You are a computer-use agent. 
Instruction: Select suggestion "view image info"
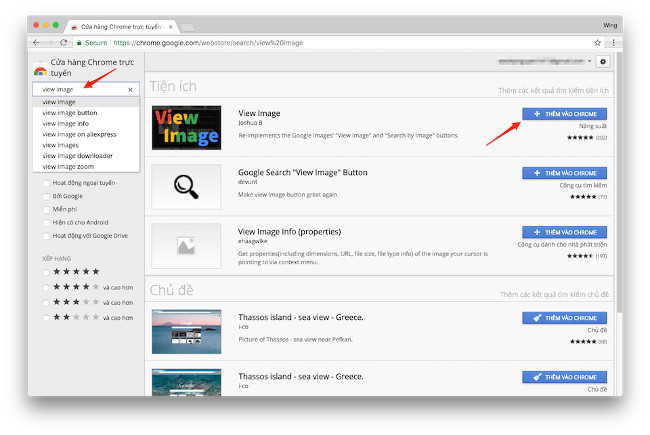pyautogui.click(x=86, y=124)
